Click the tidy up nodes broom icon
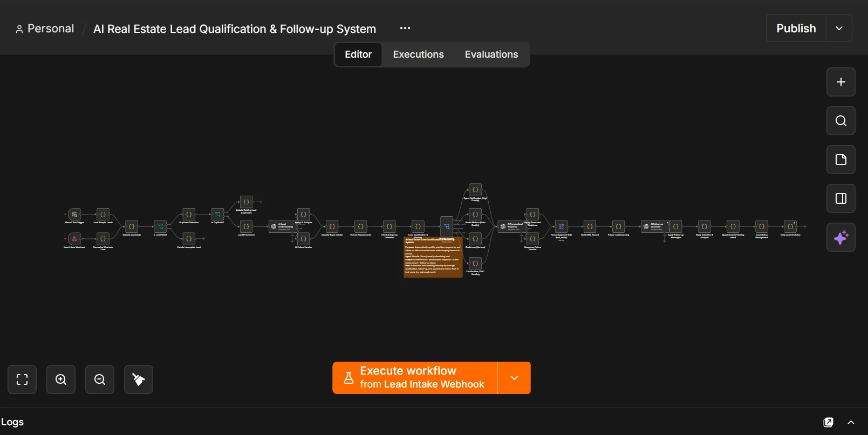The image size is (868, 435). [x=139, y=379]
